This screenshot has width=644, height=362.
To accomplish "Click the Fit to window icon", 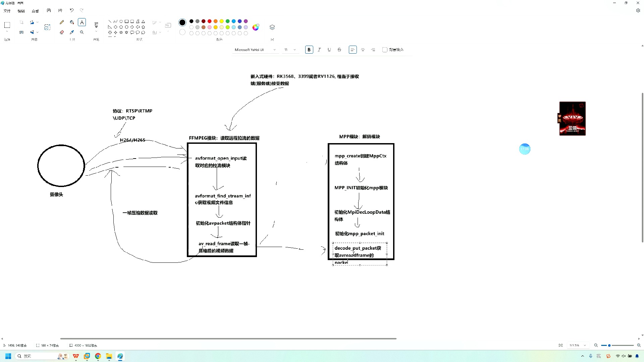I will pyautogui.click(x=560, y=345).
